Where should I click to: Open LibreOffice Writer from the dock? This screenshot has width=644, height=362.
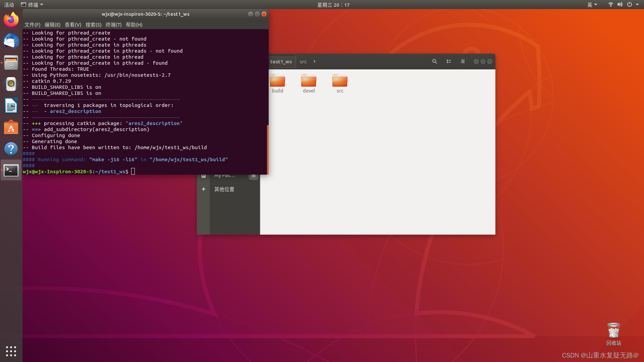(11, 106)
